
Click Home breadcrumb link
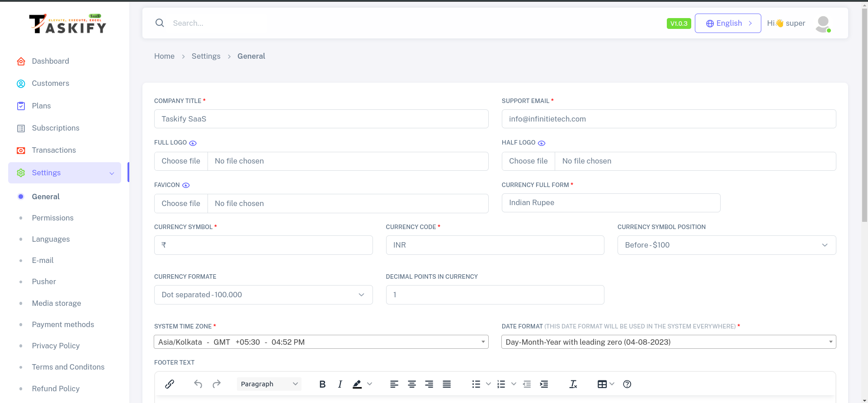164,56
